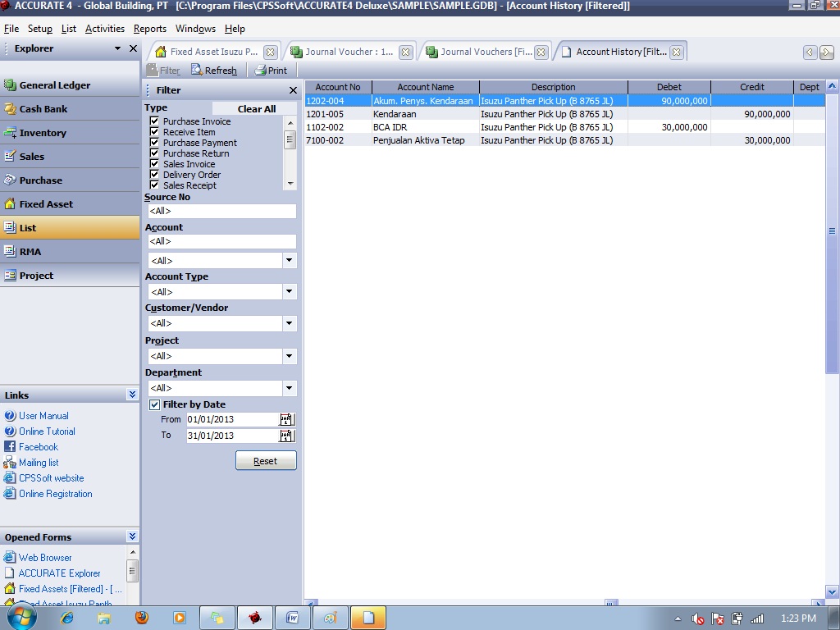840x630 pixels.
Task: Click the Print toolbar button
Action: click(x=271, y=71)
